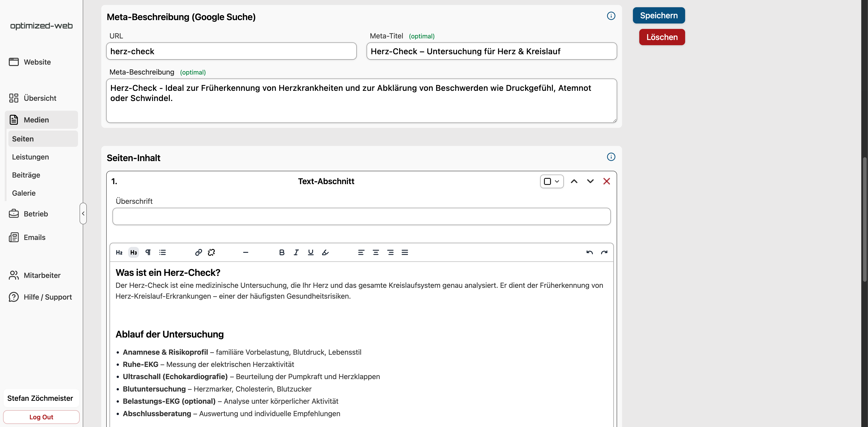The width and height of the screenshot is (868, 427).
Task: Create a bullet list in the editor
Action: [x=163, y=252]
